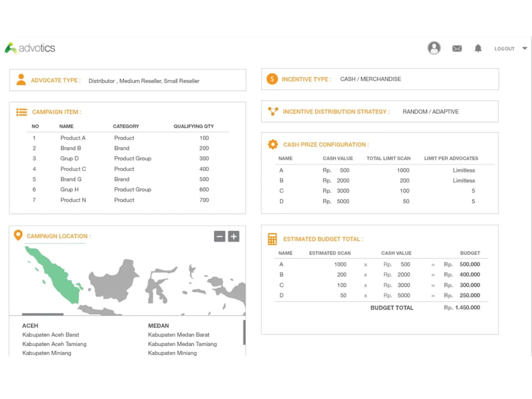Click the location list vertical scrollbar
Screen dimensions: 532x399
click(244, 332)
